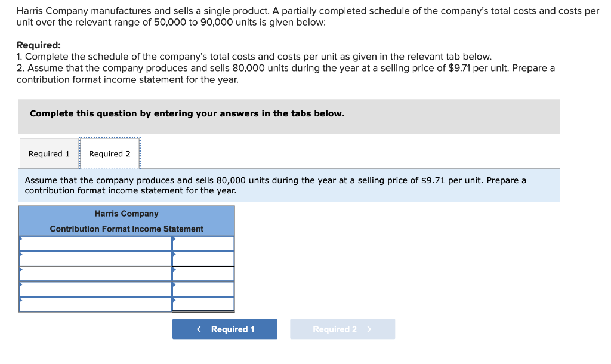Click the Harris Company table header
The height and width of the screenshot is (364, 611).
(x=126, y=213)
